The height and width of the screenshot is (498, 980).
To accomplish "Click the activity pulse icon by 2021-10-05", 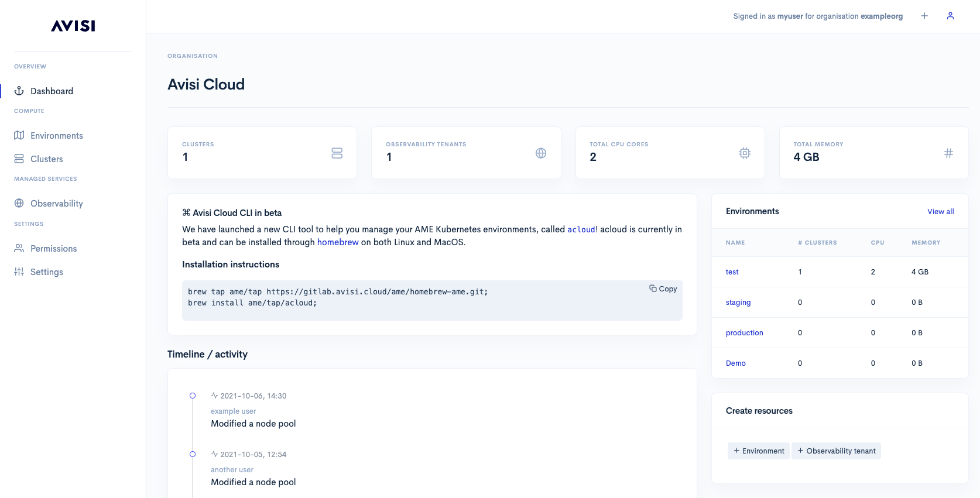I will [x=214, y=454].
